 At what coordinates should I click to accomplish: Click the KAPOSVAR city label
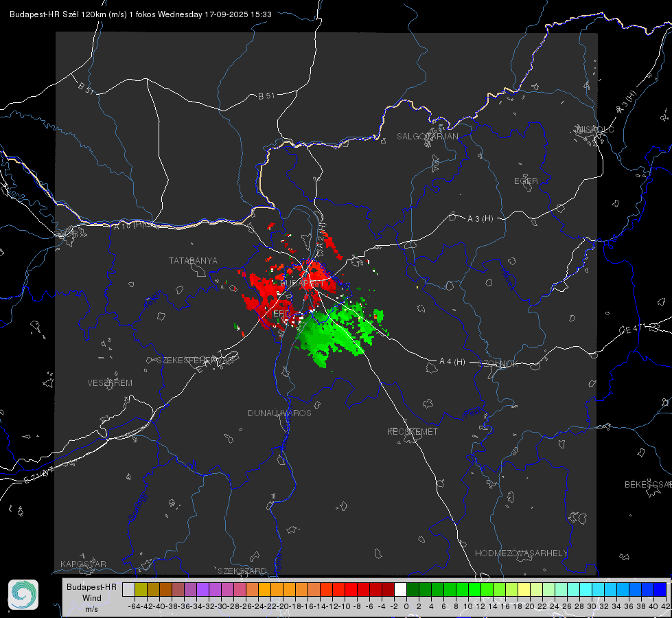click(83, 564)
